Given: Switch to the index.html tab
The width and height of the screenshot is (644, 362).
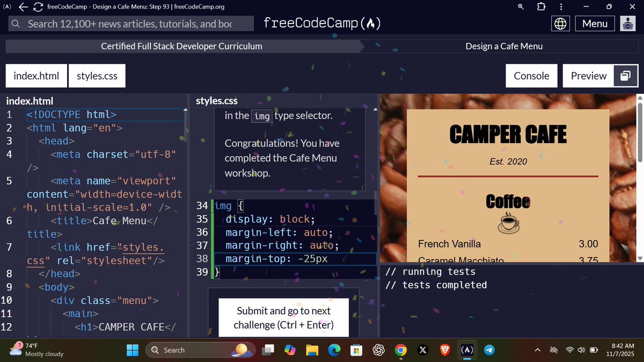Looking at the screenshot, I should point(35,76).
